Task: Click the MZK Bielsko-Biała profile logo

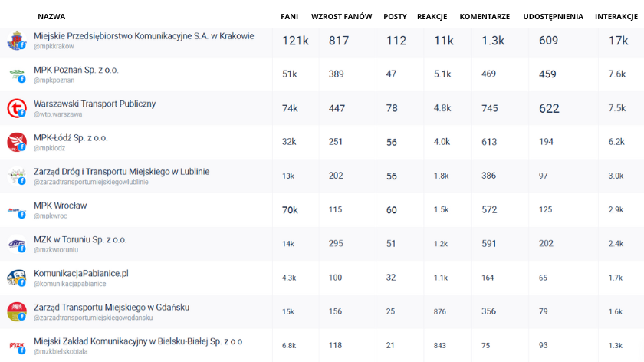Action: tap(16, 345)
